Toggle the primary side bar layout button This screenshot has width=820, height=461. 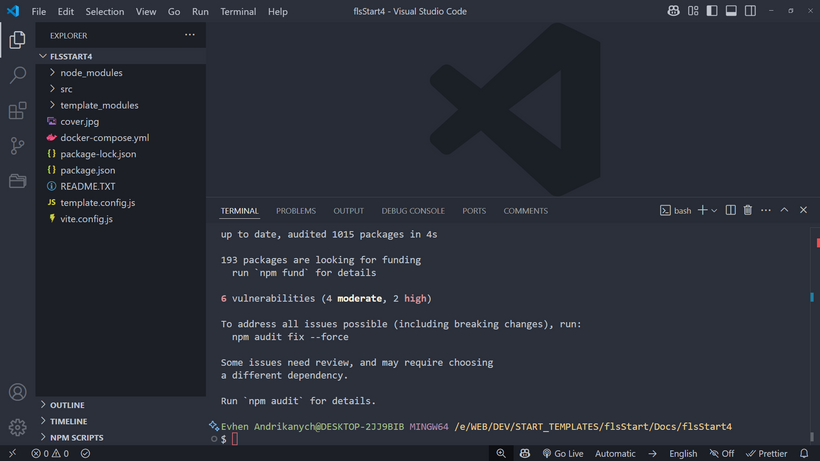(x=712, y=11)
